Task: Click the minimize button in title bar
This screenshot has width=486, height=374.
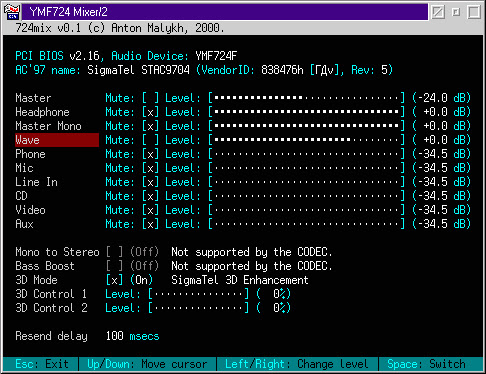Action: tap(456, 12)
